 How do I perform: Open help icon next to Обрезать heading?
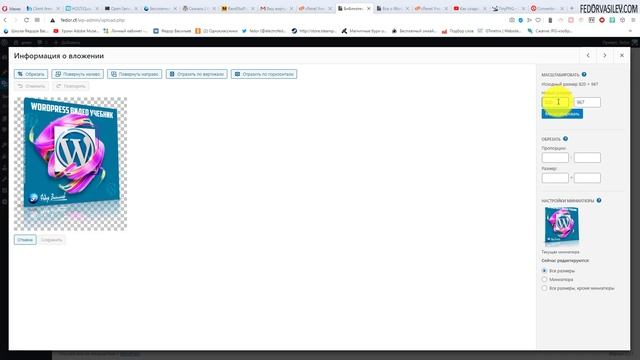(565, 139)
